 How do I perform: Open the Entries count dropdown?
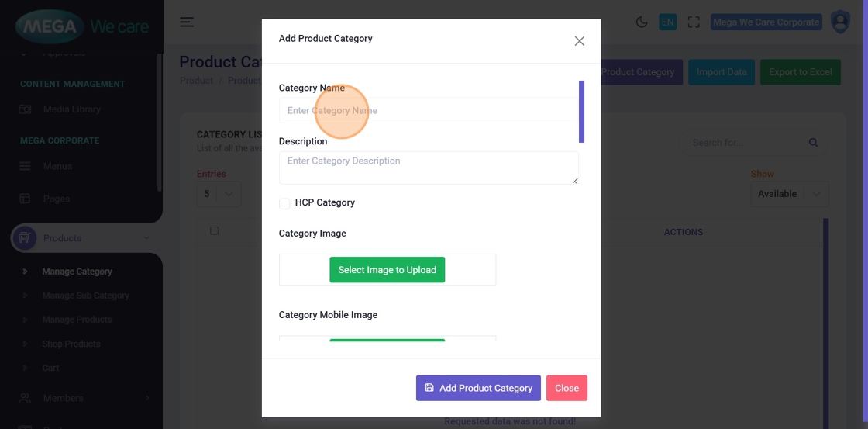click(x=219, y=194)
